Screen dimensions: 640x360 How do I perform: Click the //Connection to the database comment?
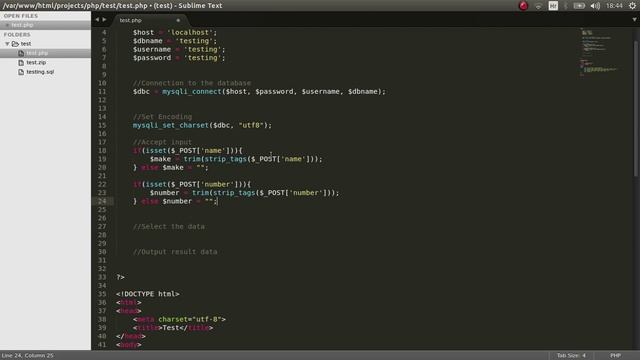(x=192, y=83)
